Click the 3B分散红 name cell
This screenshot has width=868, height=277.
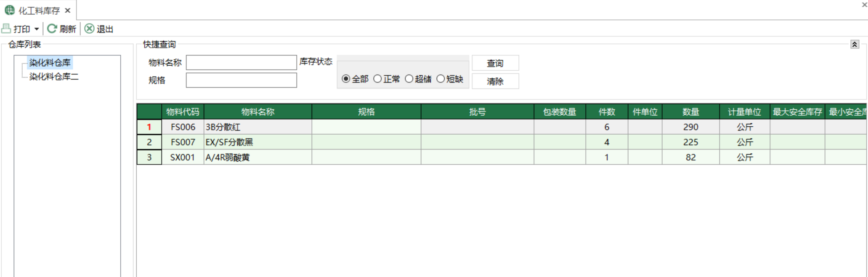(x=257, y=127)
